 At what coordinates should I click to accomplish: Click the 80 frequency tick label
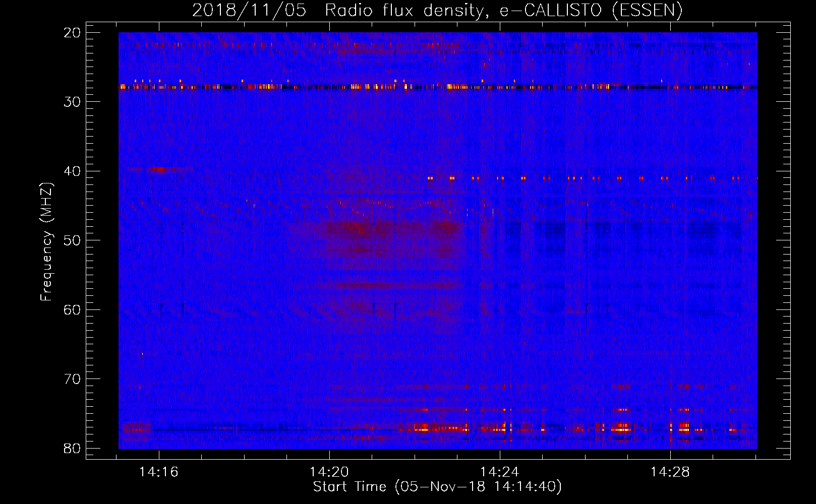tap(73, 448)
